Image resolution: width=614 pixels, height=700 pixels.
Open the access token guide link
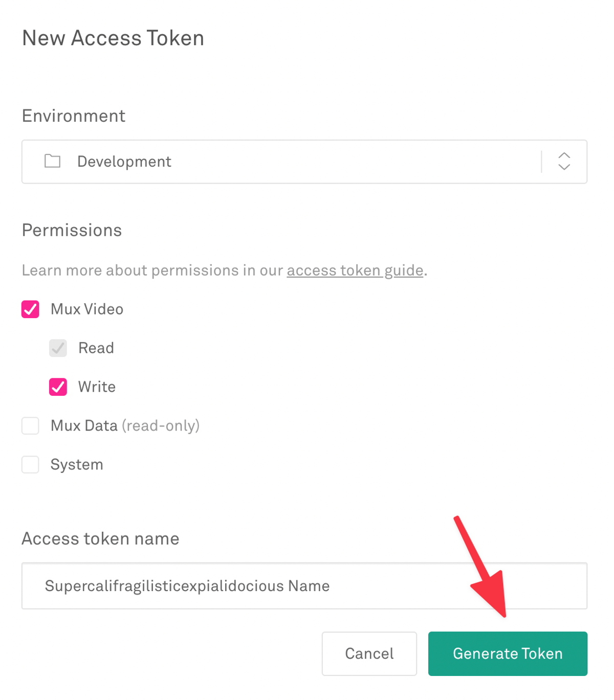click(x=355, y=270)
